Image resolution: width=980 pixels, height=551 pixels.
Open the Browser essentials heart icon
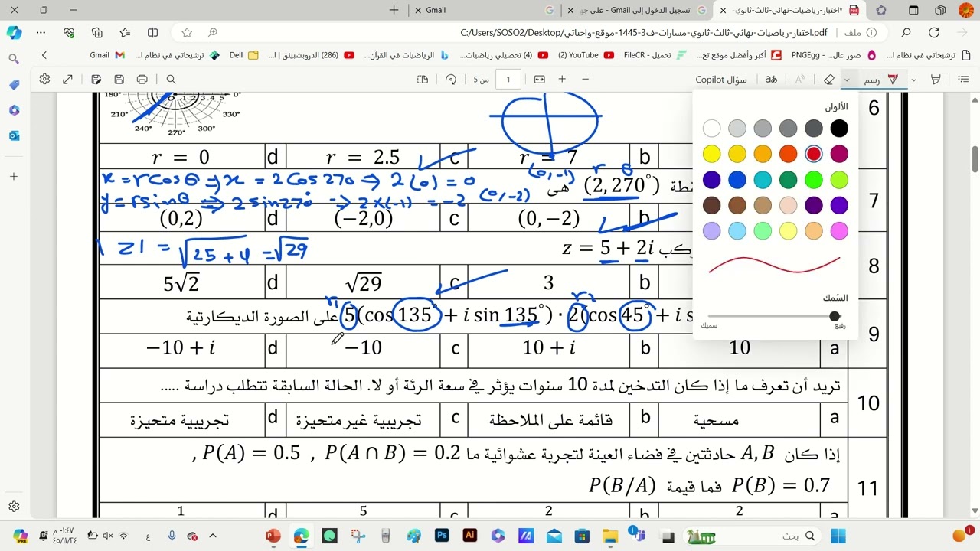[70, 33]
